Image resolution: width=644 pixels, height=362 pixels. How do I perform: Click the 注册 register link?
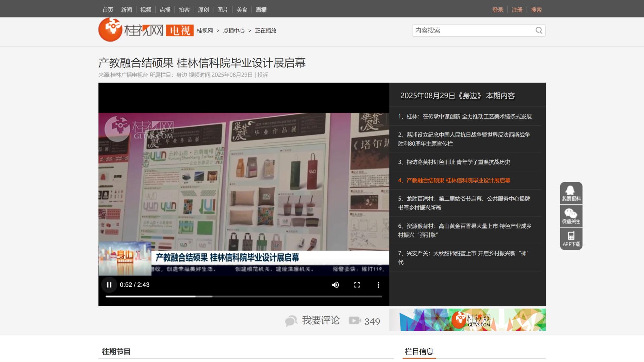517,10
